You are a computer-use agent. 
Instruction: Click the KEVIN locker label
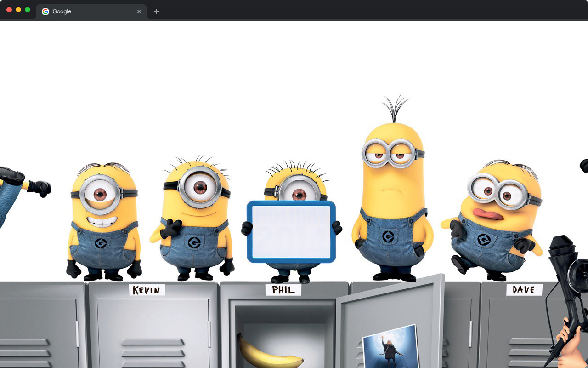coord(147,290)
